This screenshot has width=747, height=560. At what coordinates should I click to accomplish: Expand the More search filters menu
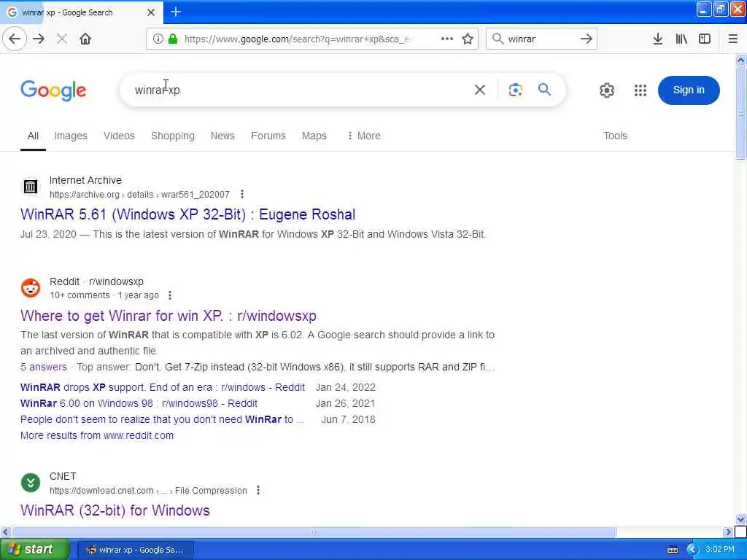point(364,136)
